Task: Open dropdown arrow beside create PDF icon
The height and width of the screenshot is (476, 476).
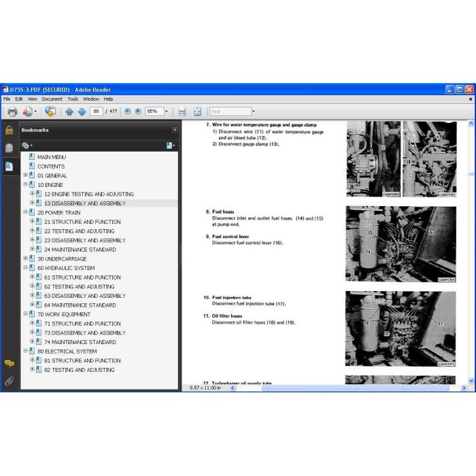Action: click(35, 112)
